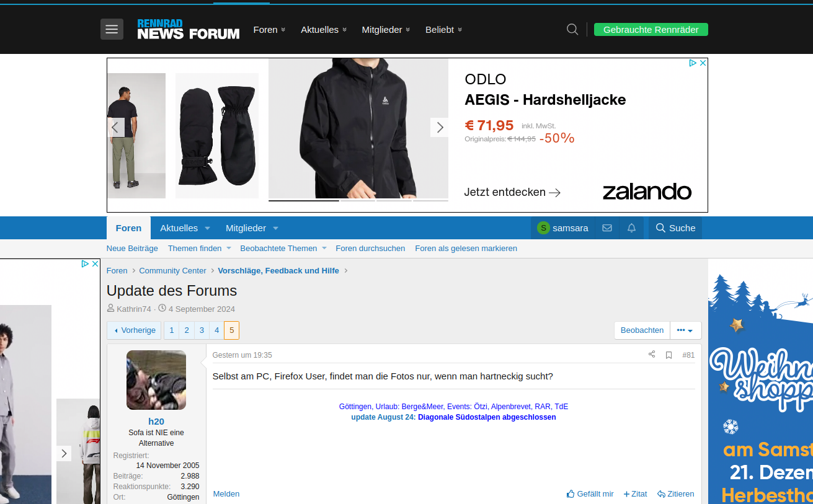This screenshot has width=813, height=504.
Task: Click the Odlo hardshell jacket image
Action: (x=358, y=128)
